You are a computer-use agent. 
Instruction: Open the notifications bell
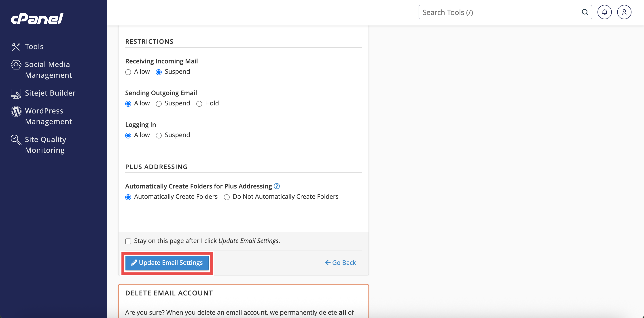click(604, 12)
